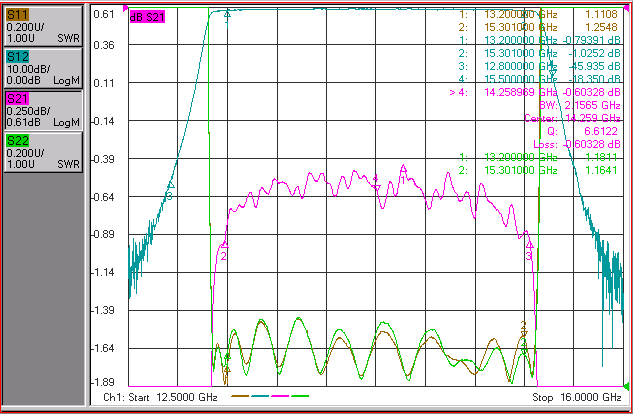Click the teal S12 label badge
This screenshot has width=633, height=414.
17,57
